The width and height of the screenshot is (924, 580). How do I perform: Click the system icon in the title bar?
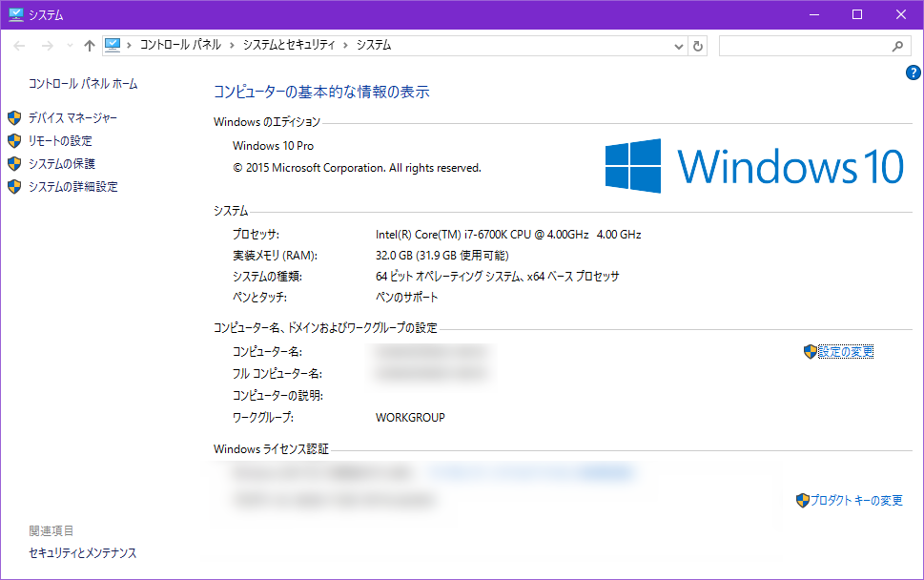click(x=16, y=14)
